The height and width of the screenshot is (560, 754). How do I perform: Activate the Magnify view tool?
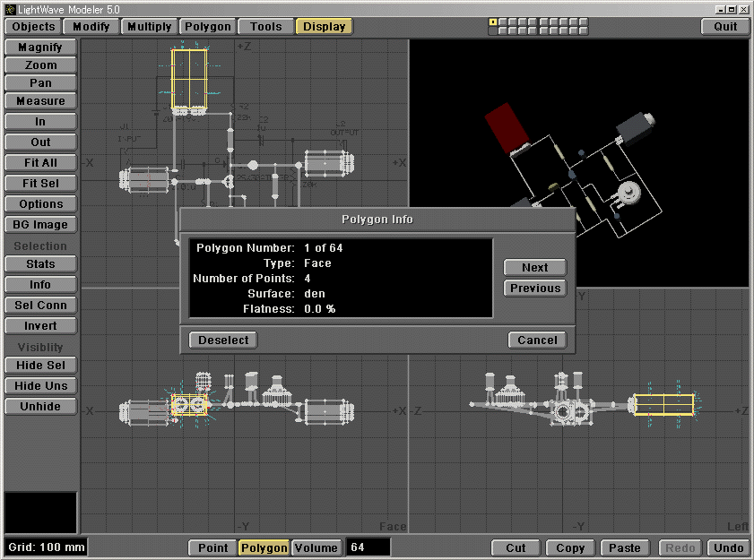coord(40,47)
